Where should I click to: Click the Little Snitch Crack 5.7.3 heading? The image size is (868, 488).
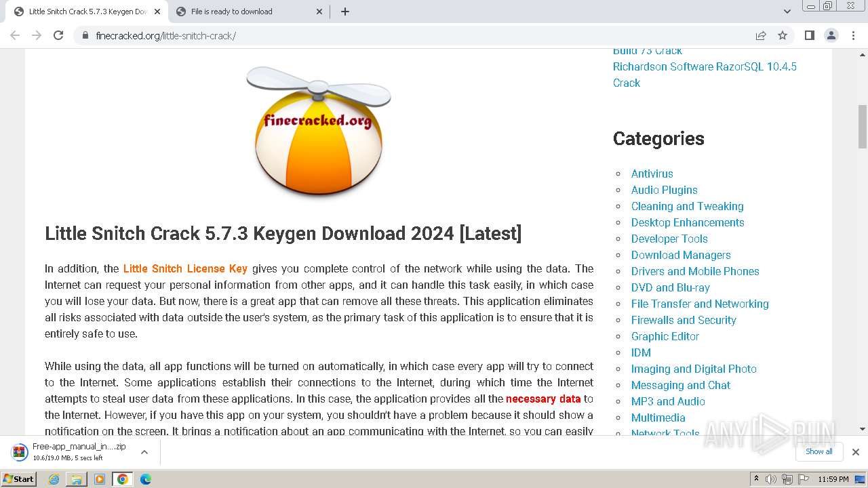tap(283, 233)
